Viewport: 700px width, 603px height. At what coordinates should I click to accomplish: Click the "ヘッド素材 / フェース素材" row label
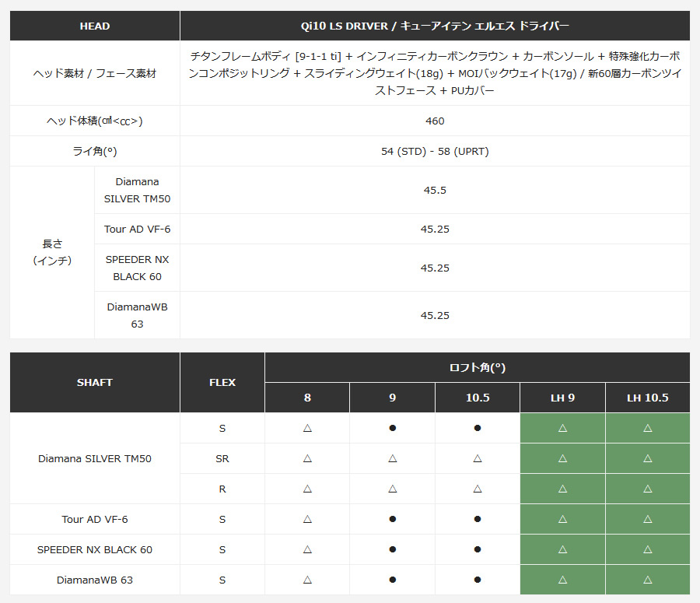pyautogui.click(x=95, y=73)
